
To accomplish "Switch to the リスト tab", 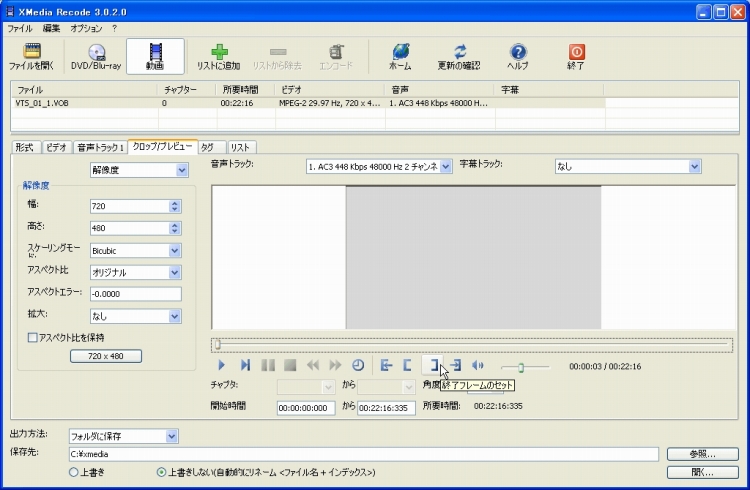I will click(241, 147).
